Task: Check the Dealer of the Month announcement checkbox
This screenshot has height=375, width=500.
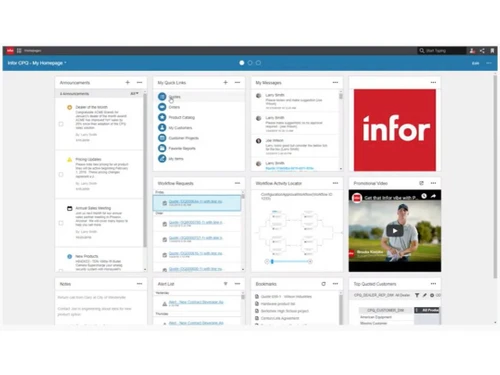Action: click(x=61, y=124)
